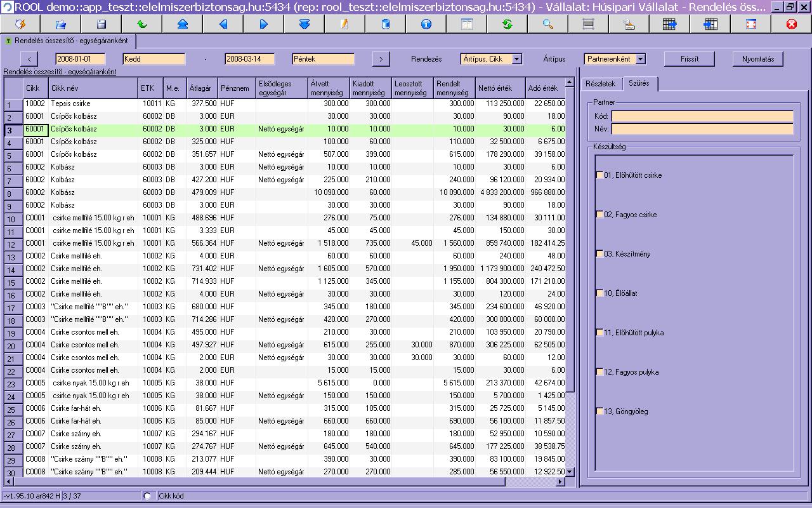
Task: Switch to the Részletek tab
Action: [600, 84]
